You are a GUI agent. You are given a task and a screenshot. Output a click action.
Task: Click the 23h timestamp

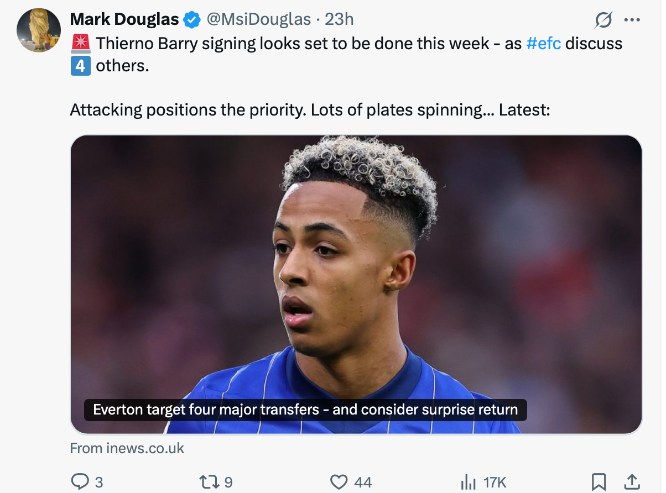tap(340, 20)
